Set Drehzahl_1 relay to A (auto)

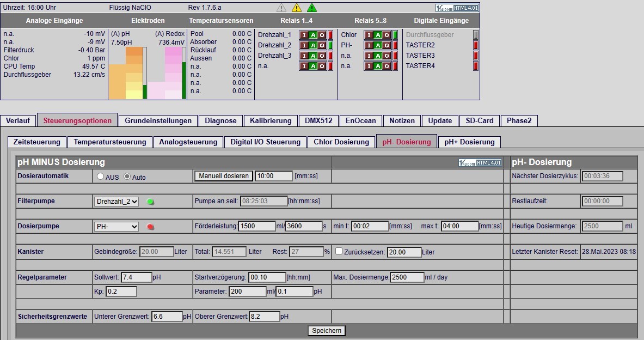tap(313, 35)
